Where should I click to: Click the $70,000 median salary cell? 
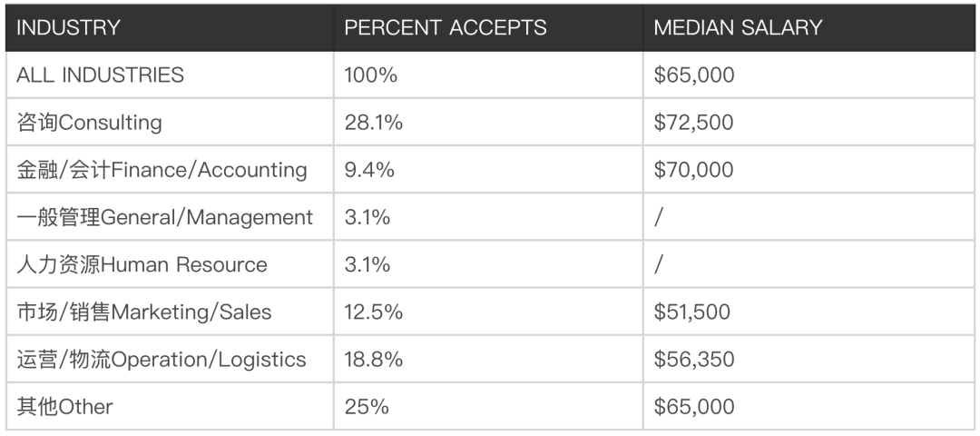pos(694,170)
